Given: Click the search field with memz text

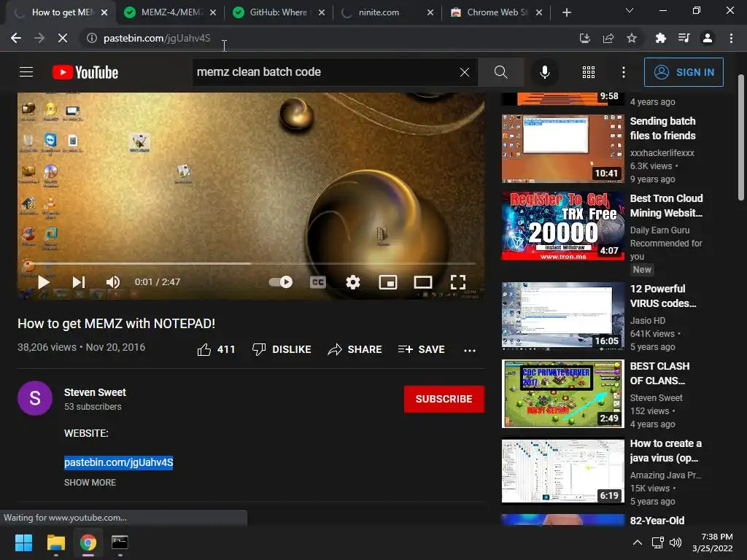Looking at the screenshot, I should (324, 72).
